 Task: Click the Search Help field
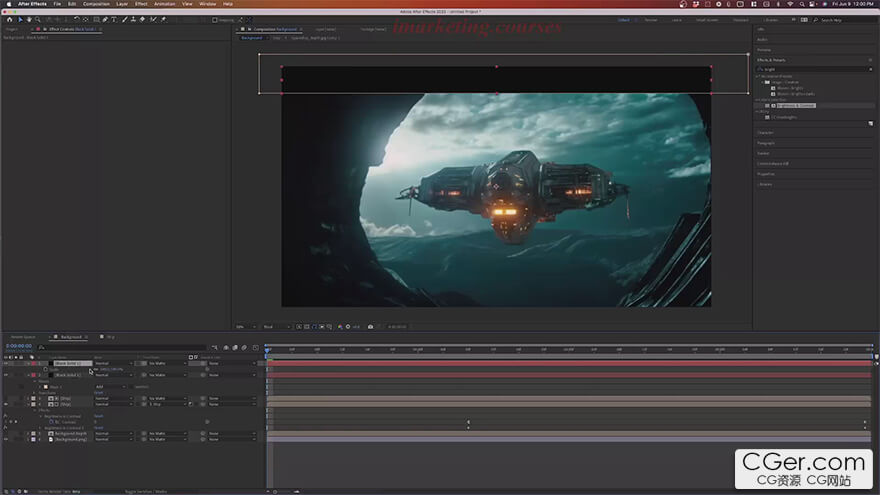pyautogui.click(x=844, y=20)
